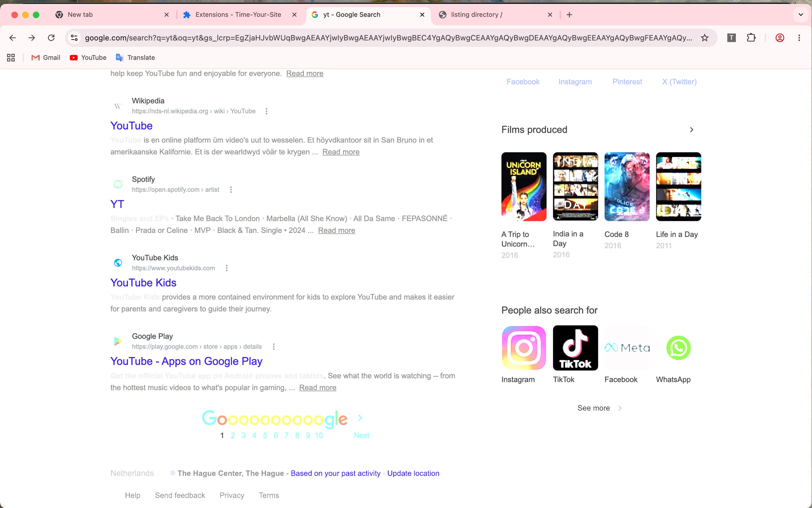Open the Instagram profile link
The image size is (812, 508).
[x=575, y=82]
